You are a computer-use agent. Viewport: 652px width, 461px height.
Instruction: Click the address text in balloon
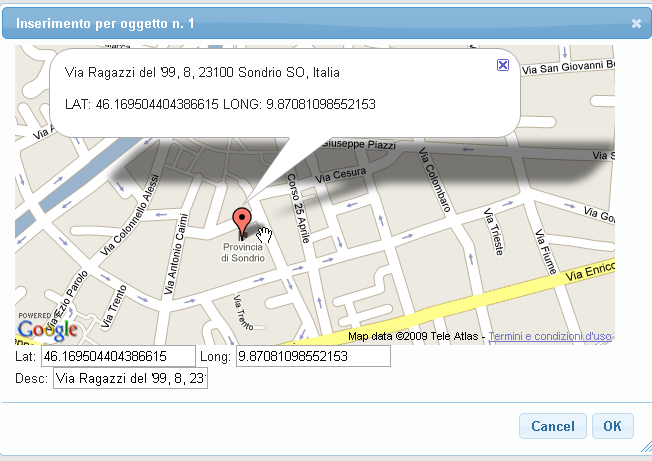tap(202, 72)
